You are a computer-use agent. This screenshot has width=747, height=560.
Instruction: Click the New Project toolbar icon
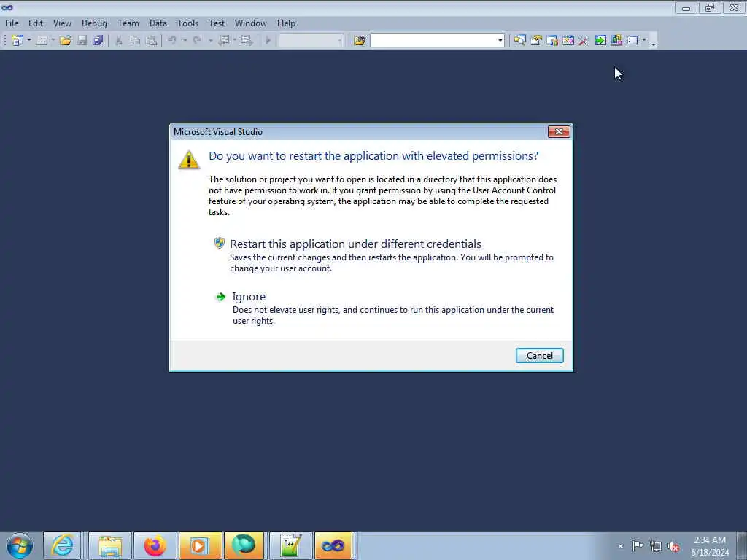(x=18, y=41)
